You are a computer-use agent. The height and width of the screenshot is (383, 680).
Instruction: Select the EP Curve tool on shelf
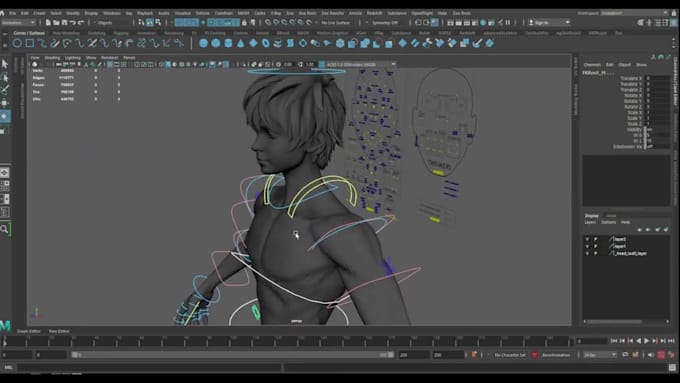(42, 43)
